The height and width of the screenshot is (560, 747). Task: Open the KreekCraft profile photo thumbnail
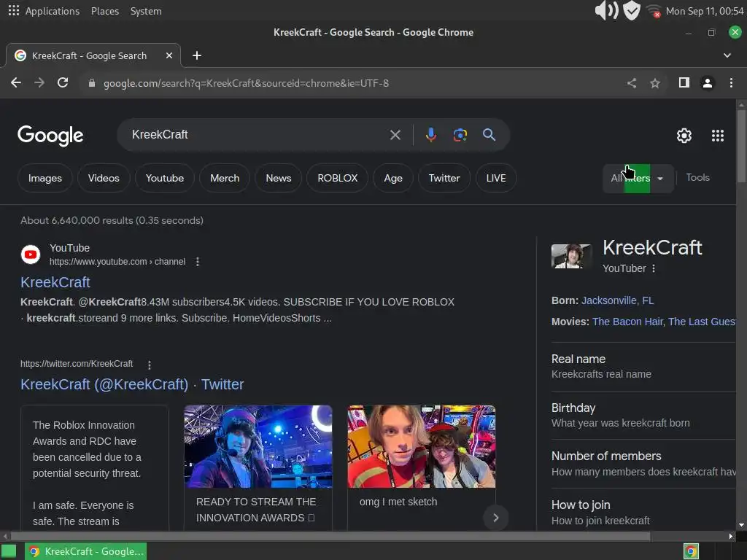pos(571,256)
